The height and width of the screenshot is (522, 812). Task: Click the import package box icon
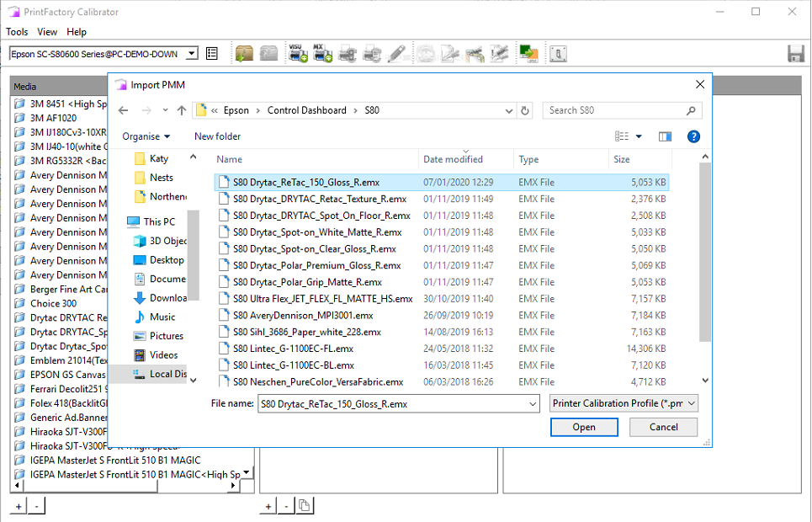pyautogui.click(x=244, y=53)
